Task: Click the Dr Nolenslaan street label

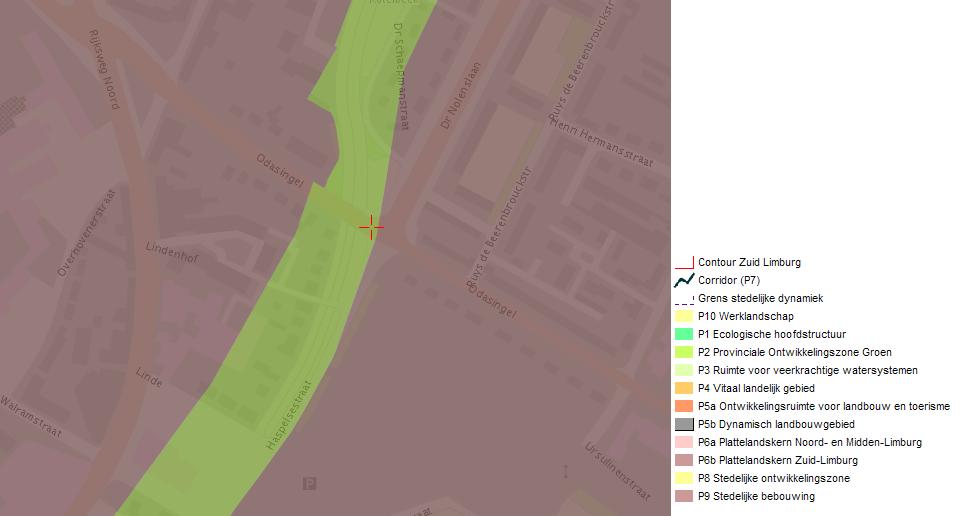Action: point(461,95)
